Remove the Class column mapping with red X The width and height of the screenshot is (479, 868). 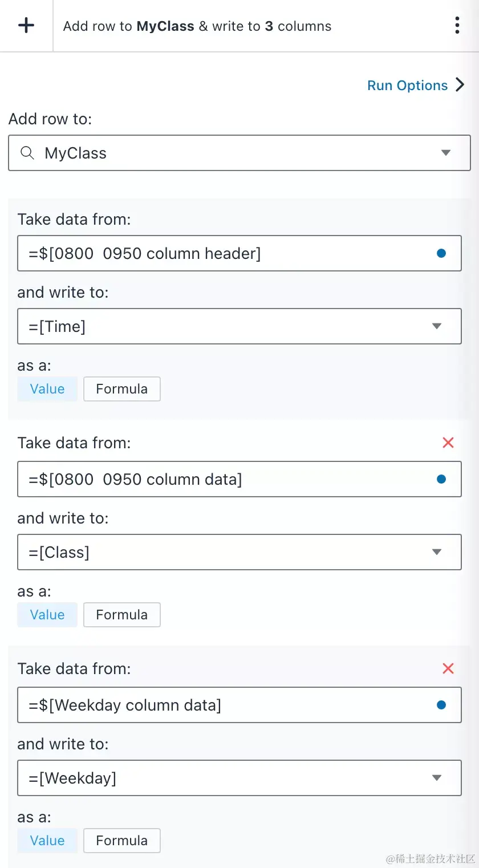(448, 443)
